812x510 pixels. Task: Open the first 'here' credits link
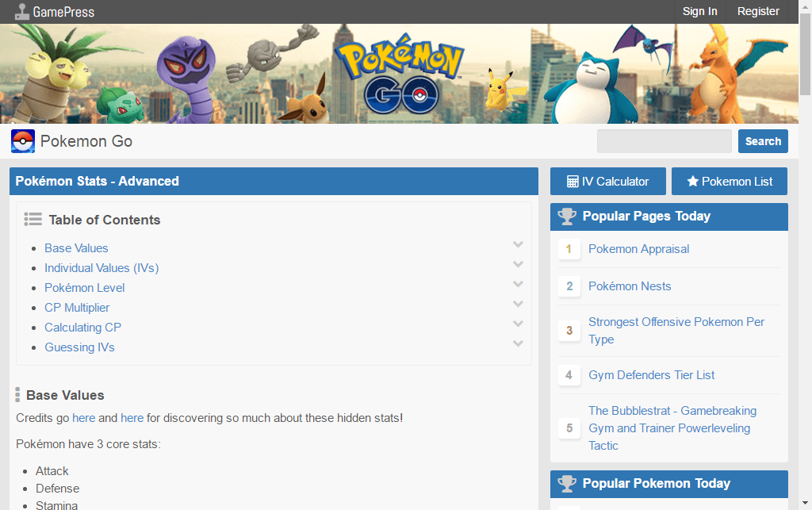point(84,418)
